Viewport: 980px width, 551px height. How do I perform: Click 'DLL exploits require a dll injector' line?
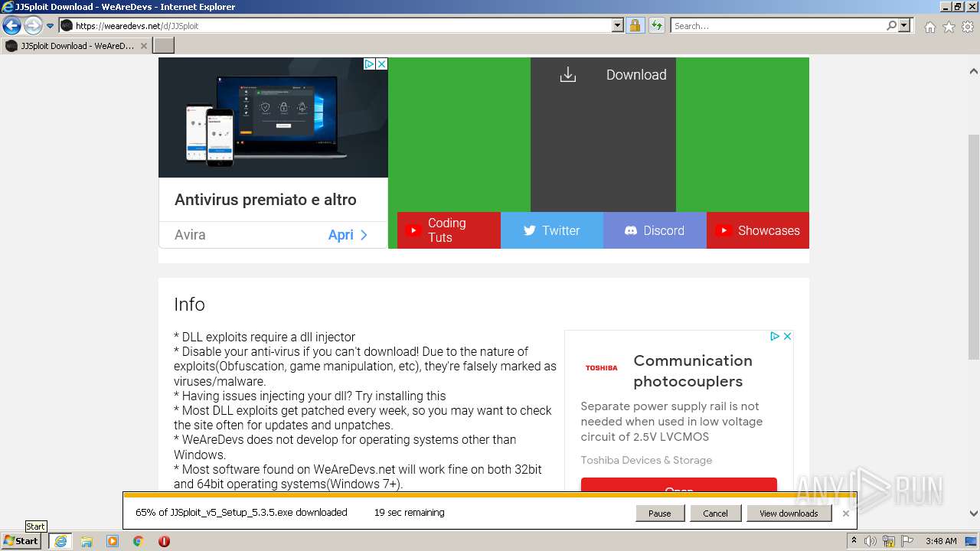[x=265, y=337]
